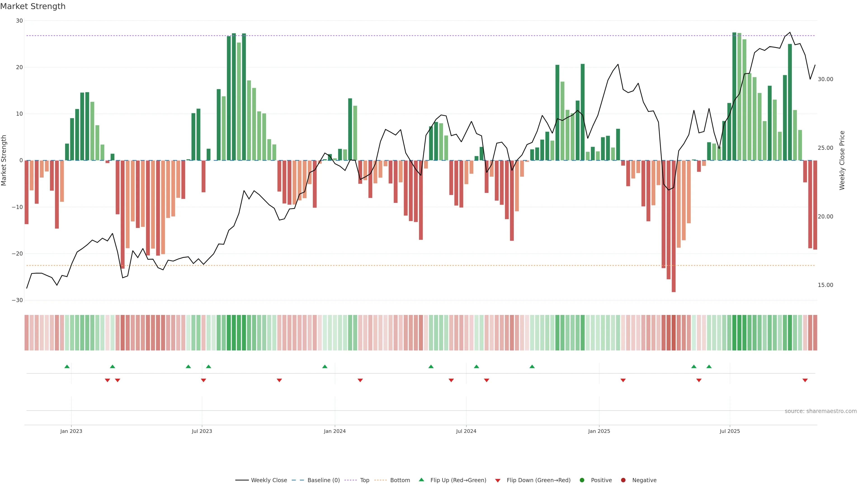The width and height of the screenshot is (868, 488).
Task: Click the Negative red circle legend icon
Action: click(x=623, y=480)
